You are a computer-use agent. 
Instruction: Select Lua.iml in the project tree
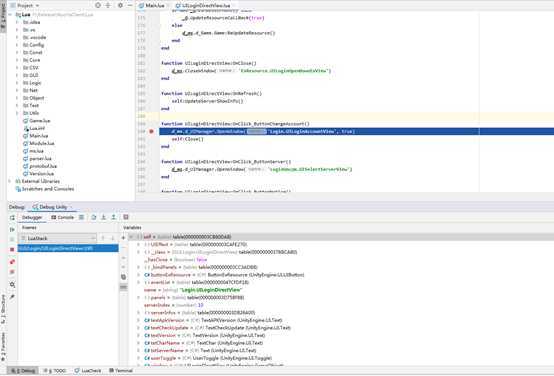[34, 128]
